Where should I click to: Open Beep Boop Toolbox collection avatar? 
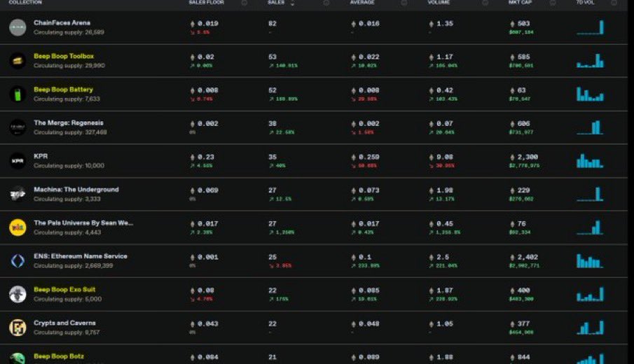pyautogui.click(x=18, y=61)
